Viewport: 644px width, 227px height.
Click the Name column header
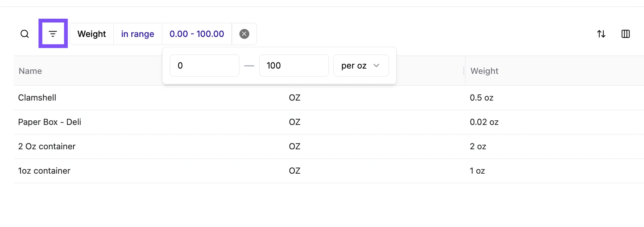coord(30,71)
